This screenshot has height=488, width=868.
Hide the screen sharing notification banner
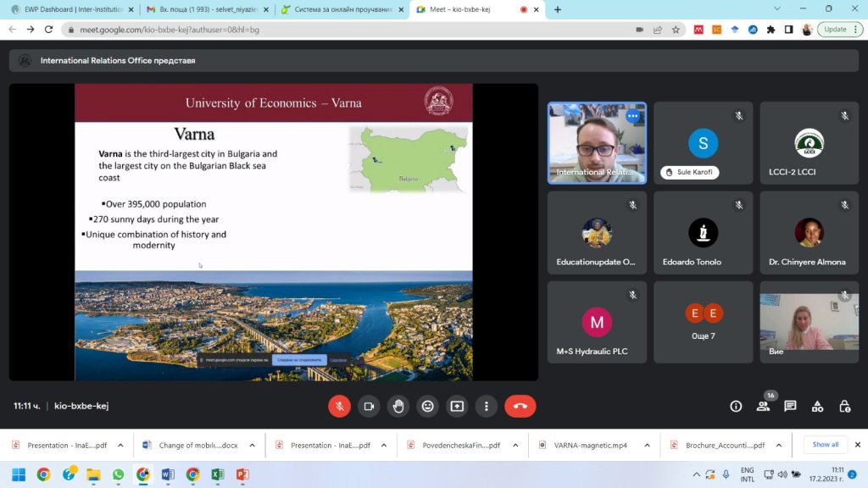[338, 359]
